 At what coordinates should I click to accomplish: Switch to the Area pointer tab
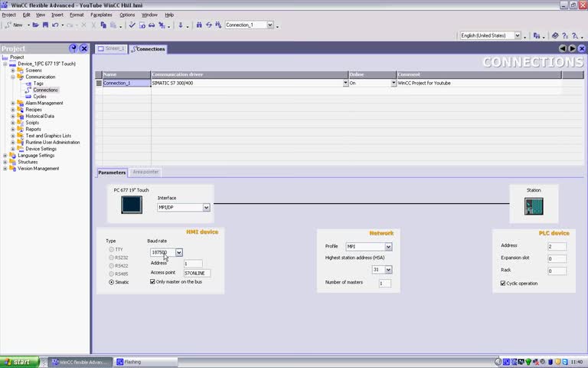click(145, 172)
